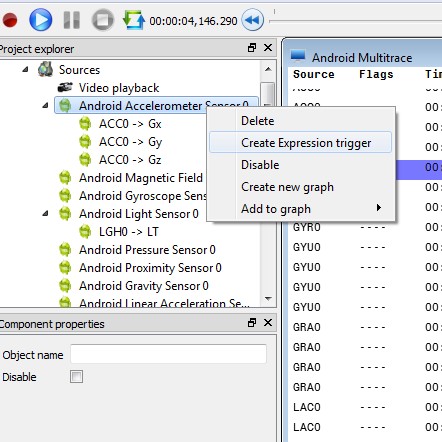This screenshot has width=442, height=442.
Task: Click the project tree scrollbar thumb
Action: pyautogui.click(x=268, y=94)
